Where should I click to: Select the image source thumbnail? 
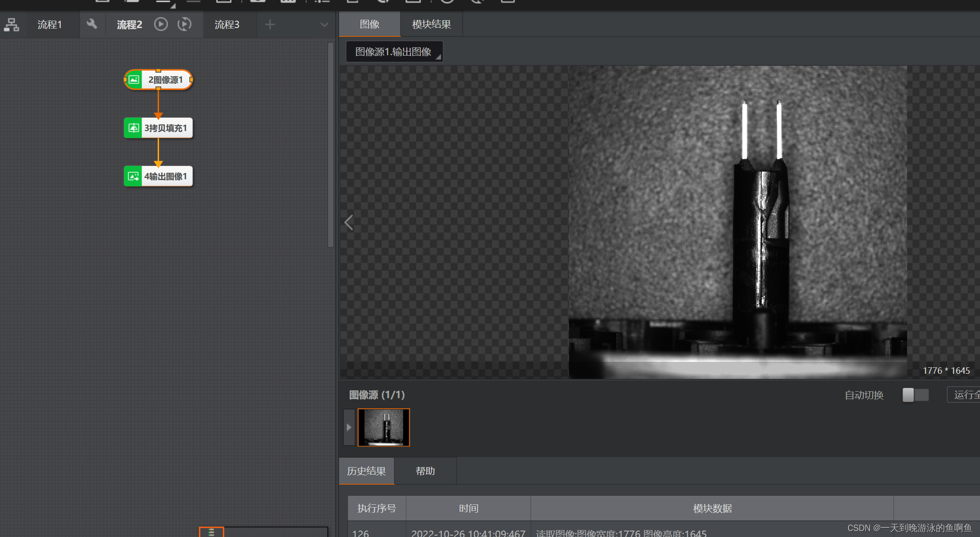[383, 428]
